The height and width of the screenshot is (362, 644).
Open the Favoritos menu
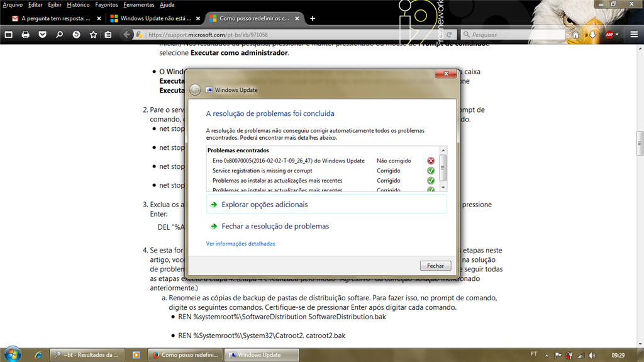click(x=106, y=5)
